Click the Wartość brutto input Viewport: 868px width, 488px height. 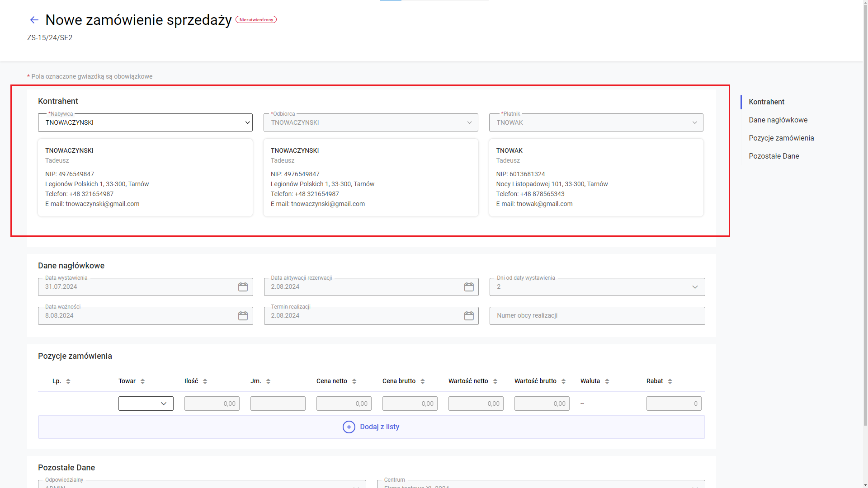542,404
